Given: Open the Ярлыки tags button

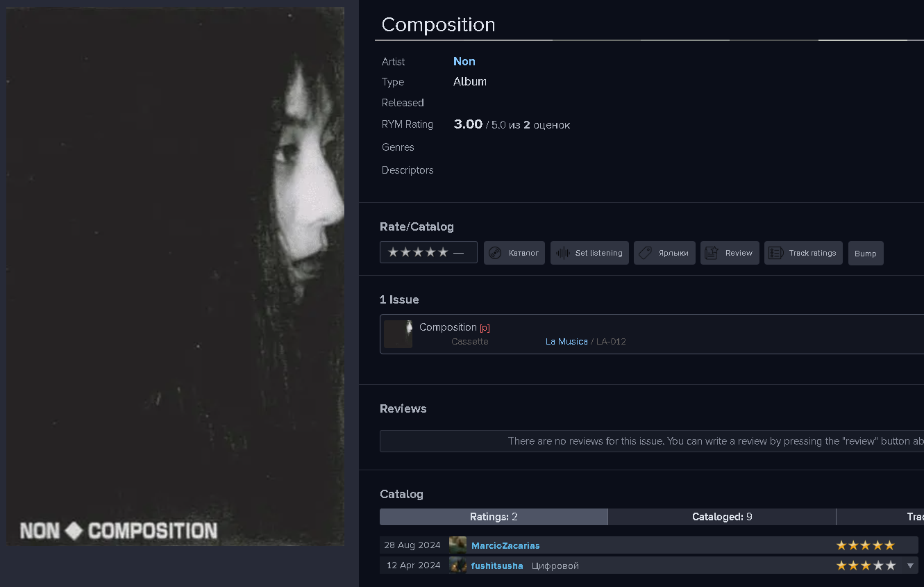Looking at the screenshot, I should 664,253.
